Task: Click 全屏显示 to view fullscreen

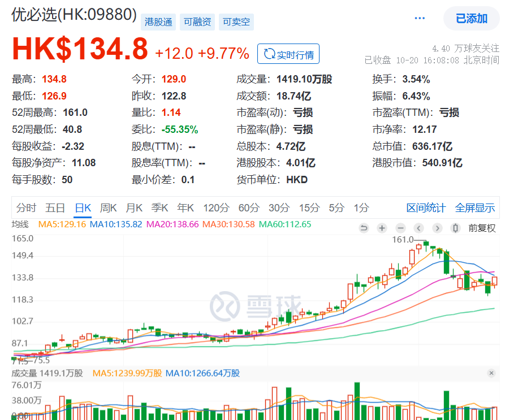Action: click(474, 208)
